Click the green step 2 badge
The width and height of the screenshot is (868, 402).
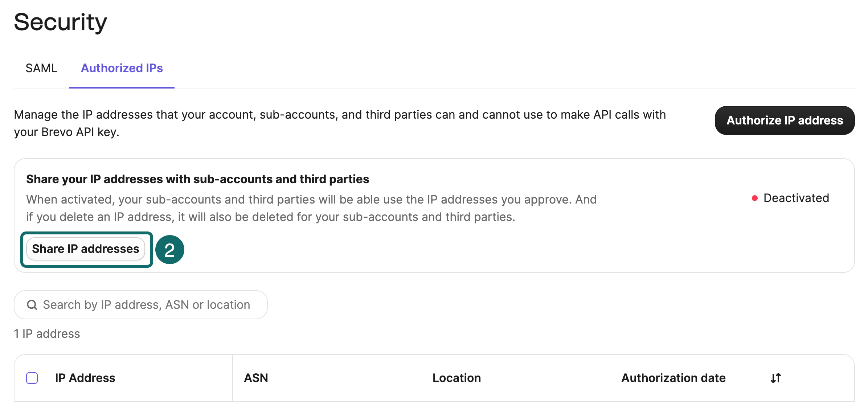coord(169,249)
